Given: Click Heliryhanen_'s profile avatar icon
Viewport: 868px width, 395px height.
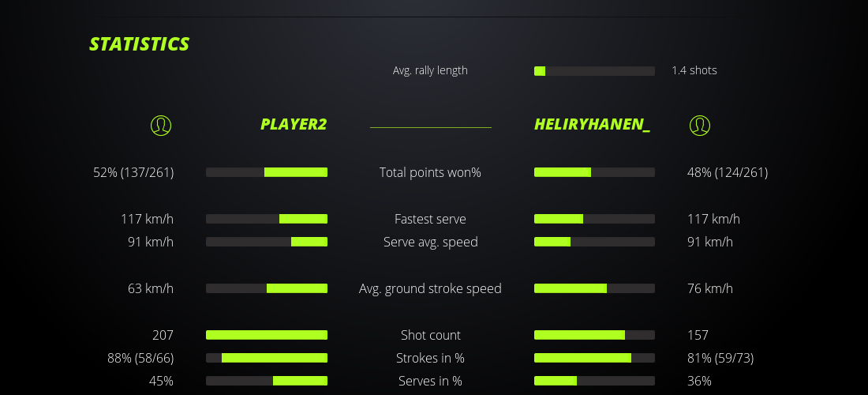Looking at the screenshot, I should point(699,125).
